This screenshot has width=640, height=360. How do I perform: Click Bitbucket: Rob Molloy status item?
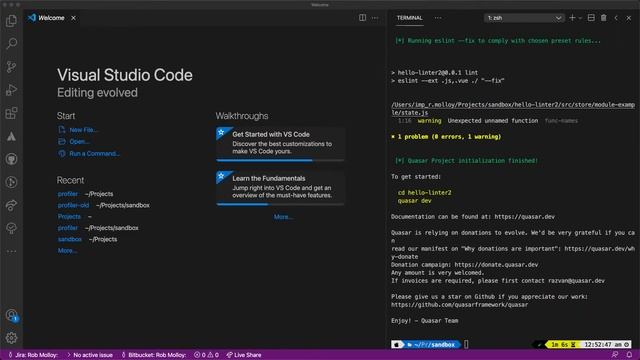[154, 355]
